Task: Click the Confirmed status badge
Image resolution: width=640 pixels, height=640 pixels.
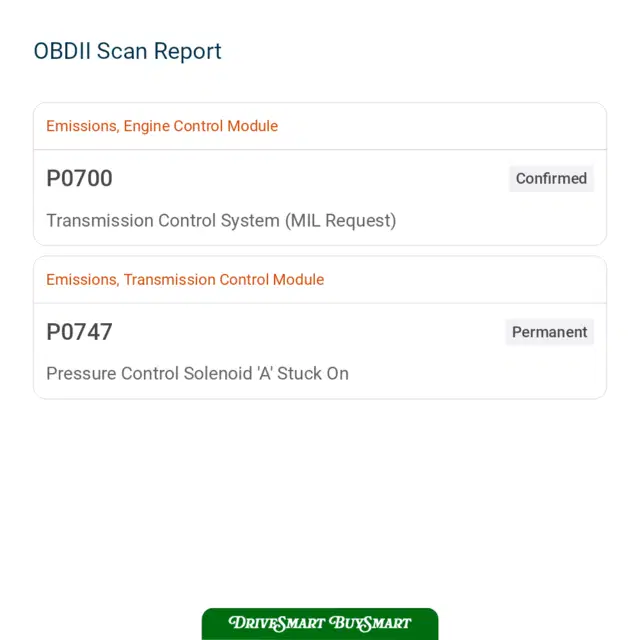Action: (x=551, y=178)
